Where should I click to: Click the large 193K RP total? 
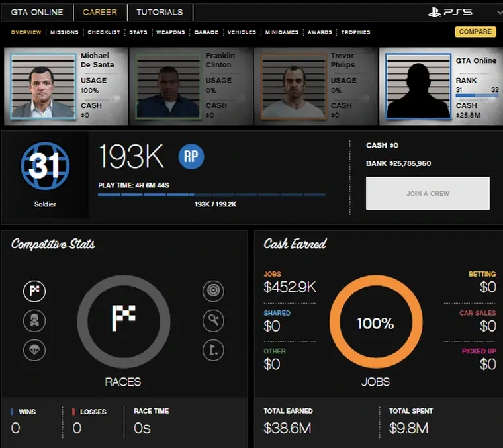point(131,156)
